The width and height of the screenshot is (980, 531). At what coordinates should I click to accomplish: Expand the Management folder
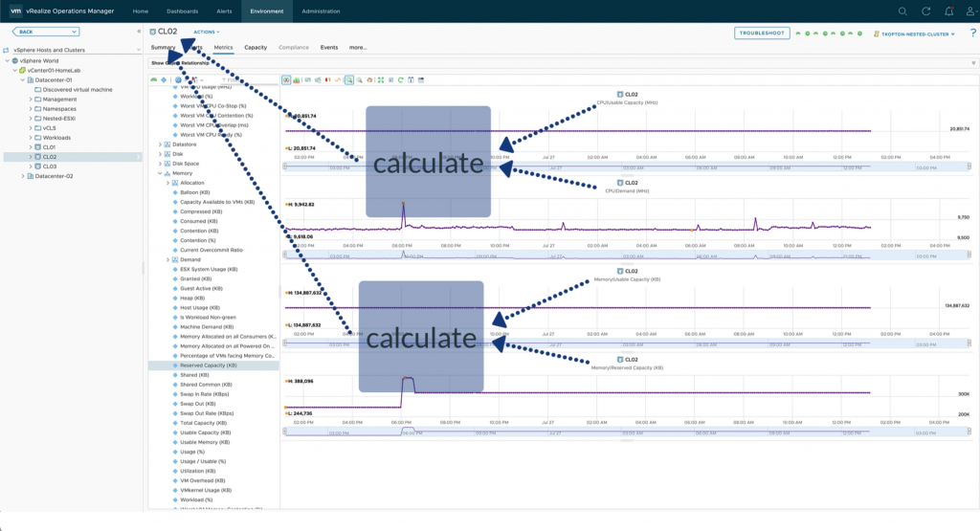[x=31, y=100]
